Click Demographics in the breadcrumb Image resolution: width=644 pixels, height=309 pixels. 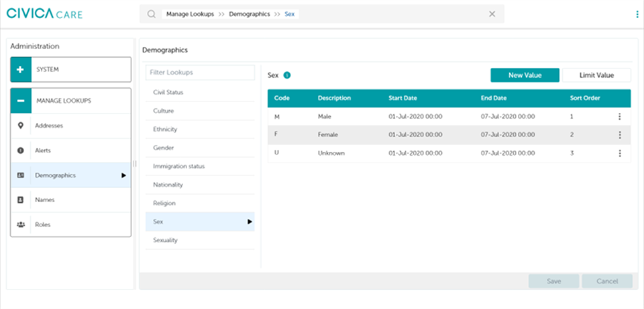(x=250, y=14)
